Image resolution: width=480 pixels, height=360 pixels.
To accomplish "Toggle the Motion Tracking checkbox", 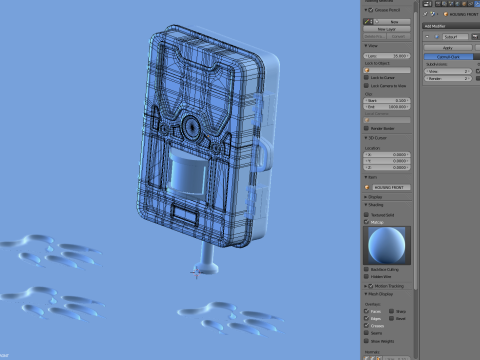I will (371, 286).
